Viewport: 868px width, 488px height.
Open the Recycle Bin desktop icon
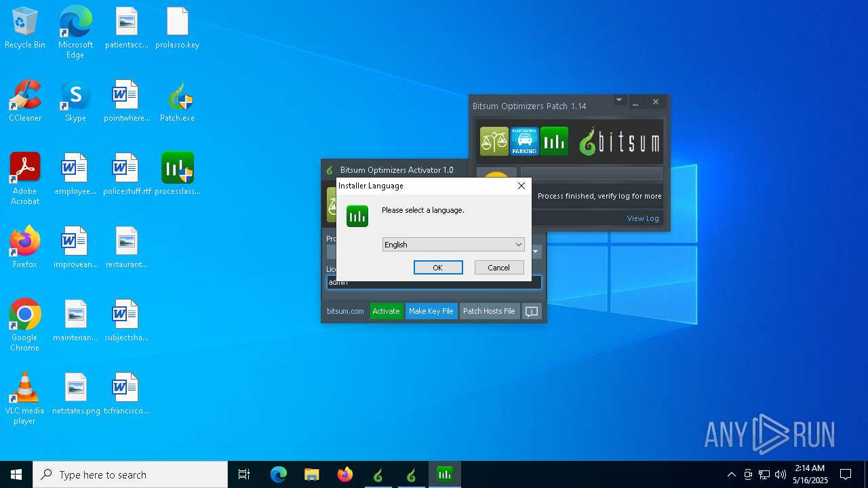click(x=25, y=28)
